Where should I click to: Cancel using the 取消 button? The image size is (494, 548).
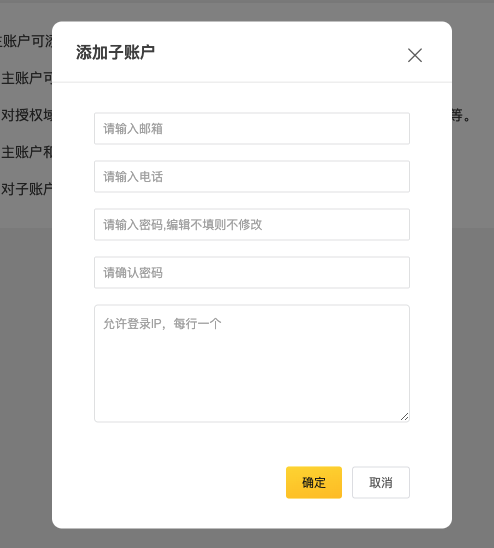click(381, 482)
